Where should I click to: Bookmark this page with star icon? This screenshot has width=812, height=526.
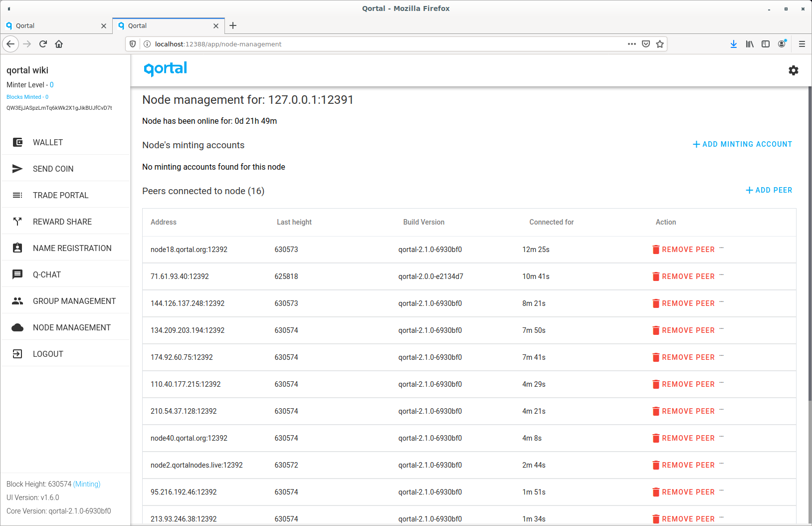click(660, 44)
